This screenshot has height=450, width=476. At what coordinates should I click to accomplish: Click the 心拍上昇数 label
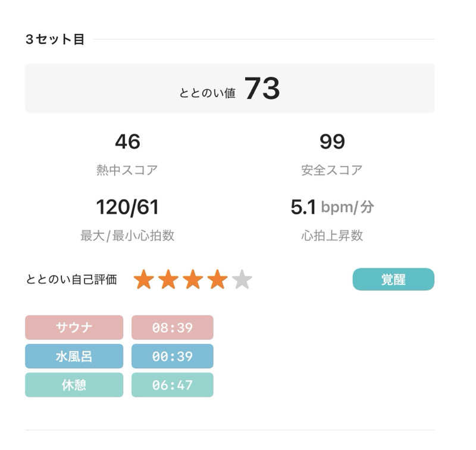(332, 235)
